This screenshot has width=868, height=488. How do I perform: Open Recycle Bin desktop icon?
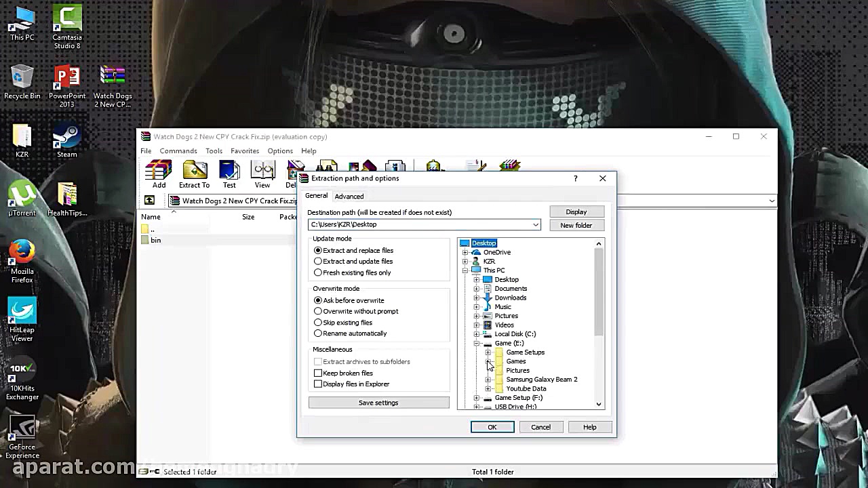pyautogui.click(x=22, y=83)
